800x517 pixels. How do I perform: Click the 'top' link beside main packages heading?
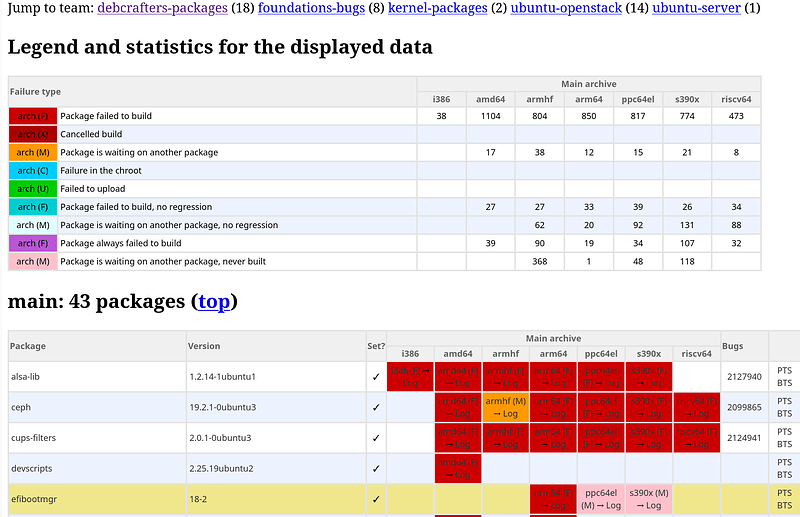(x=213, y=301)
